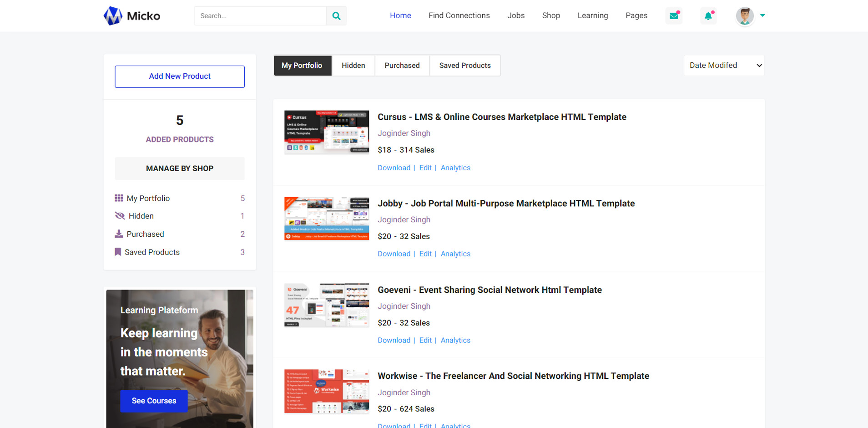The image size is (868, 428).
Task: Click the user profile avatar
Action: click(745, 16)
